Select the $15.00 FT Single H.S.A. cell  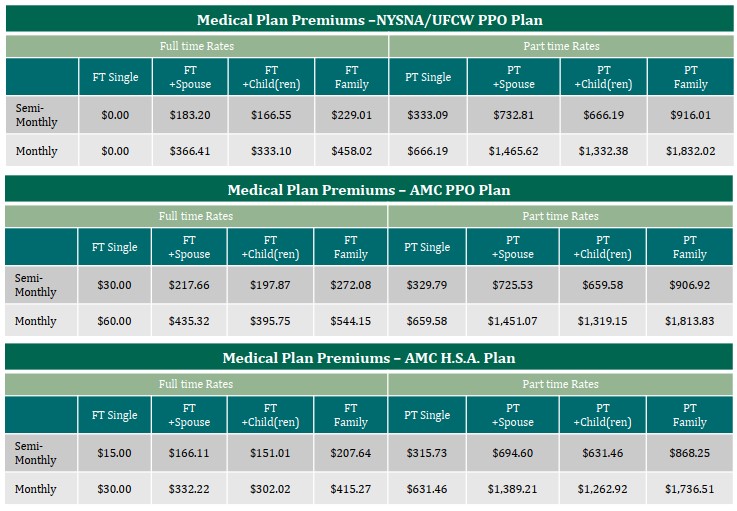(x=115, y=453)
